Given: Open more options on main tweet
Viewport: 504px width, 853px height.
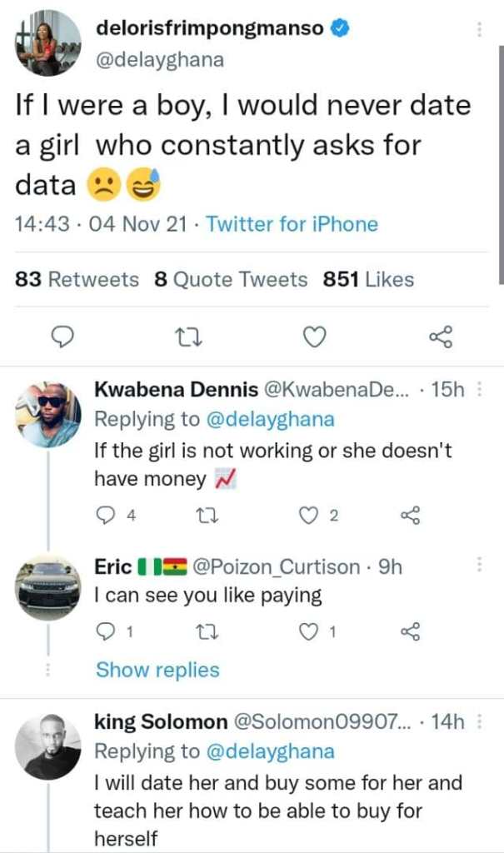Looking at the screenshot, I should (x=479, y=29).
